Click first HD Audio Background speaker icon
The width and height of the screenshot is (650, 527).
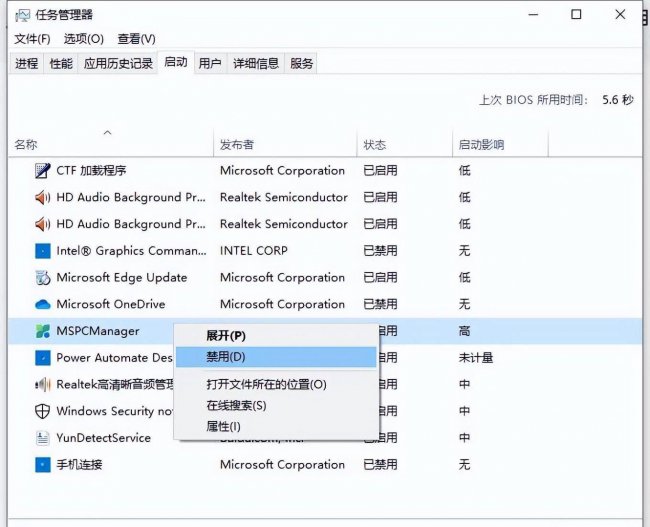tap(43, 197)
